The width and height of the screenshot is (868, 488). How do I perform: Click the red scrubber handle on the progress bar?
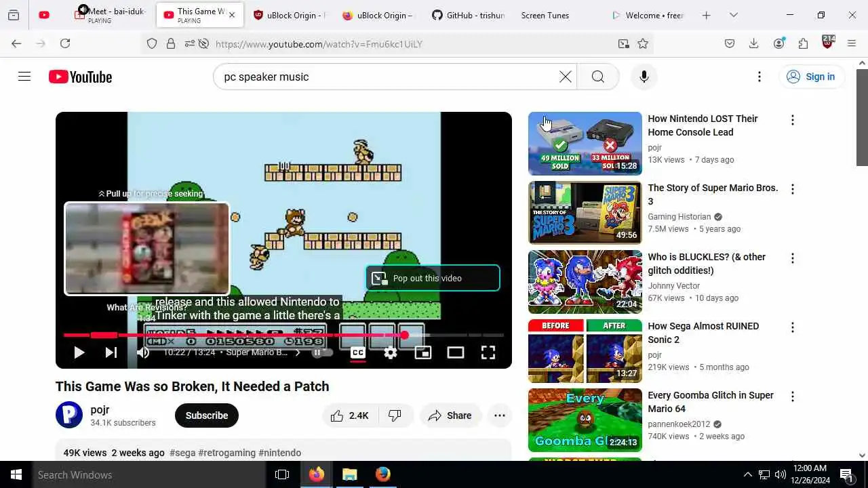click(405, 335)
